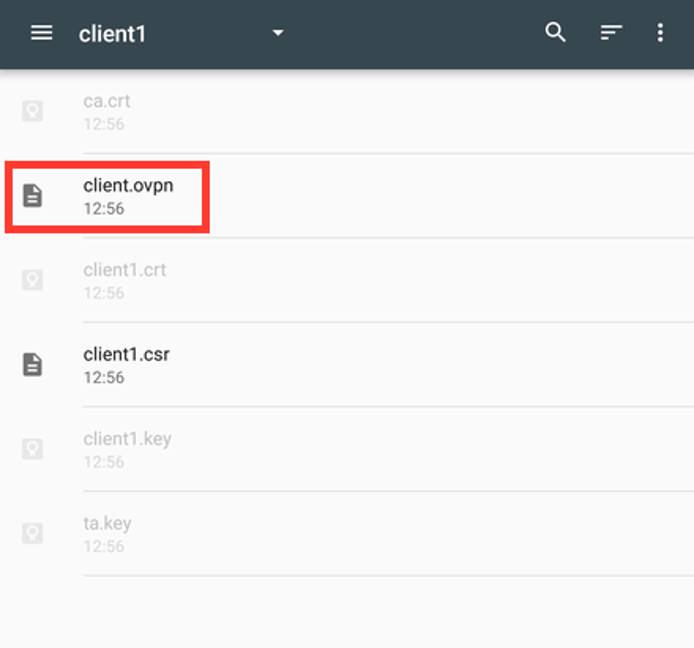Select the client1.csr file

pos(126,355)
